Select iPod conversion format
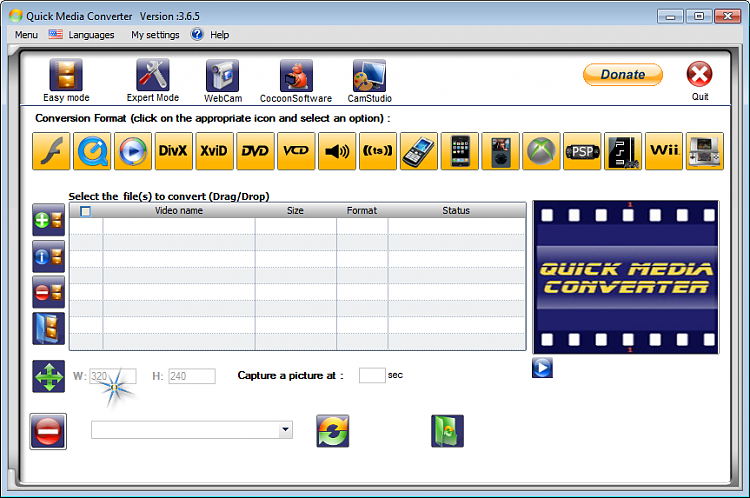The height and width of the screenshot is (498, 750). point(500,151)
